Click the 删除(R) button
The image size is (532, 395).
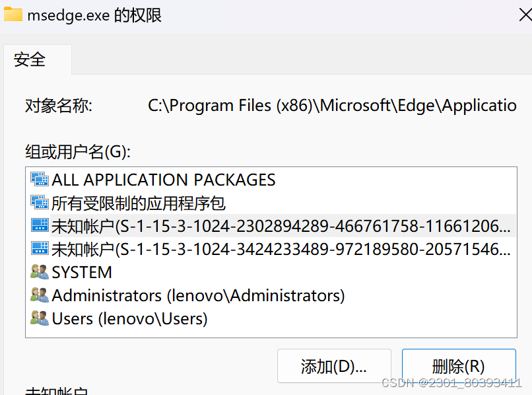[x=459, y=366]
